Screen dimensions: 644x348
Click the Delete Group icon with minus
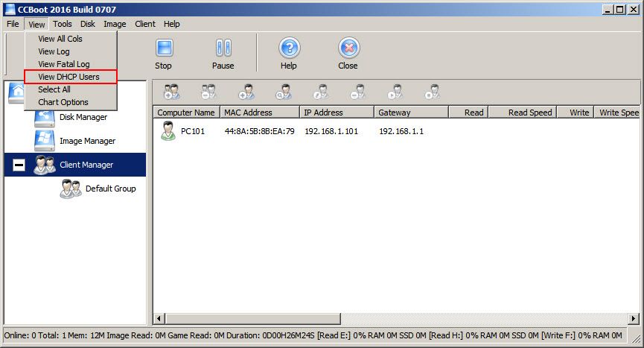(x=208, y=92)
